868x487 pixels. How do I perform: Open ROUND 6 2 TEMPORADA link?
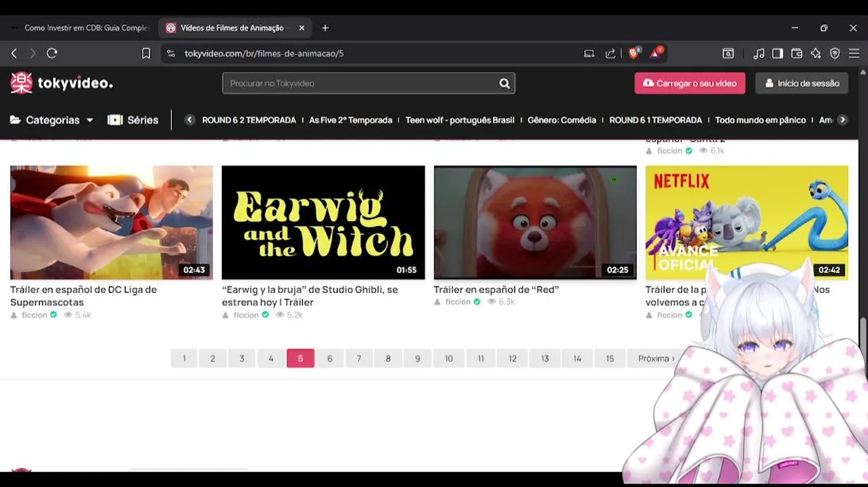coord(249,120)
